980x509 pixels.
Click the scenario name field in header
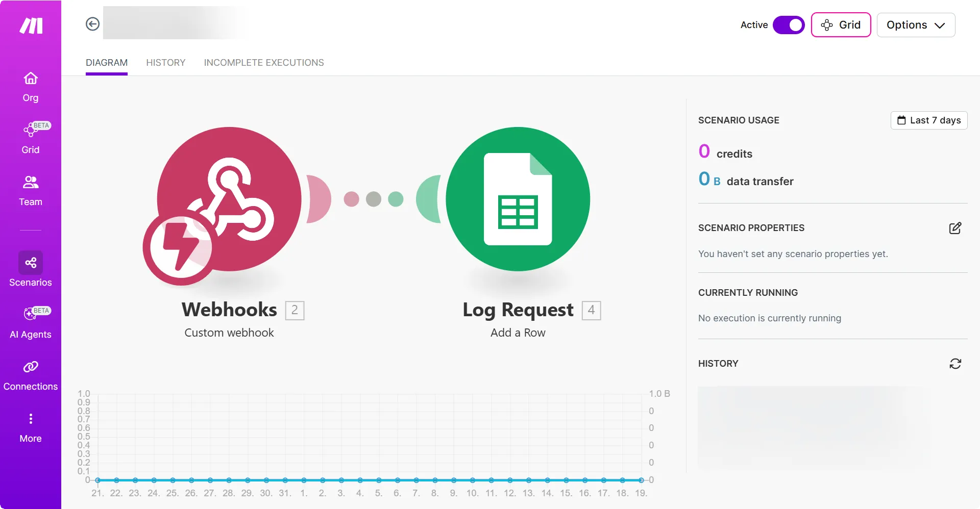(x=176, y=23)
